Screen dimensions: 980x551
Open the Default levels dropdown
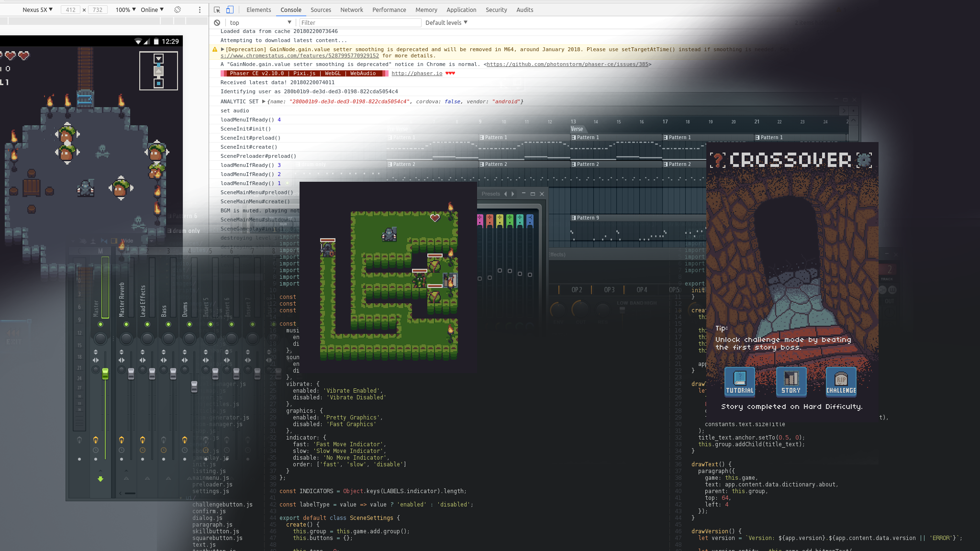click(x=446, y=22)
